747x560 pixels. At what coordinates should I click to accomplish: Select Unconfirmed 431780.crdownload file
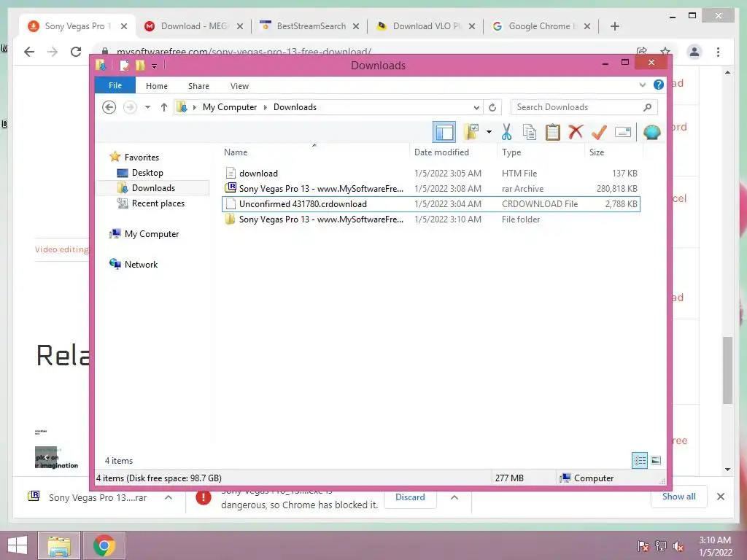point(430,204)
